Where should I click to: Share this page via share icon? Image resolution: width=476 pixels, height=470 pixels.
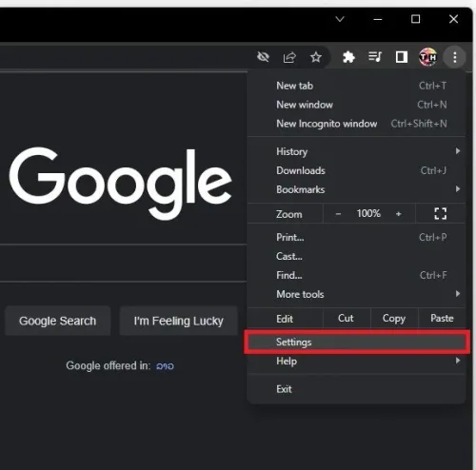[289, 57]
